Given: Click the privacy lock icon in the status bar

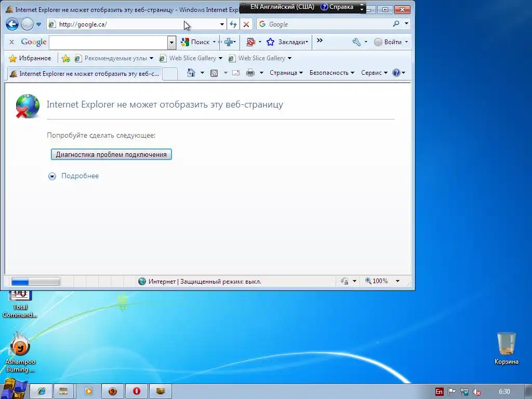Looking at the screenshot, I should (345, 281).
